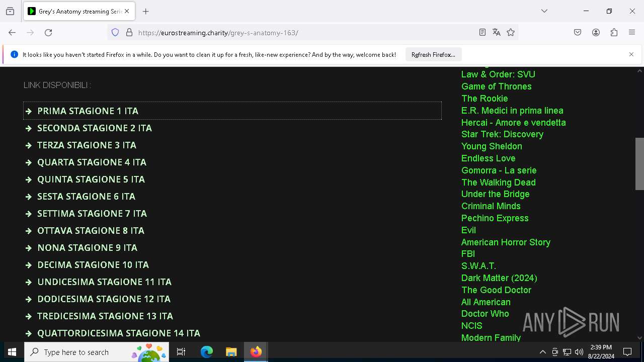Image resolution: width=644 pixels, height=362 pixels.
Task: Go back to previous page
Action: click(x=12, y=33)
